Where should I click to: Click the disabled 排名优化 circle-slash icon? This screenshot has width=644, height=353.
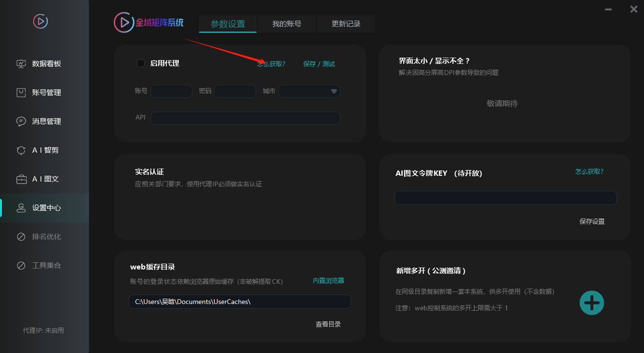[x=21, y=237]
